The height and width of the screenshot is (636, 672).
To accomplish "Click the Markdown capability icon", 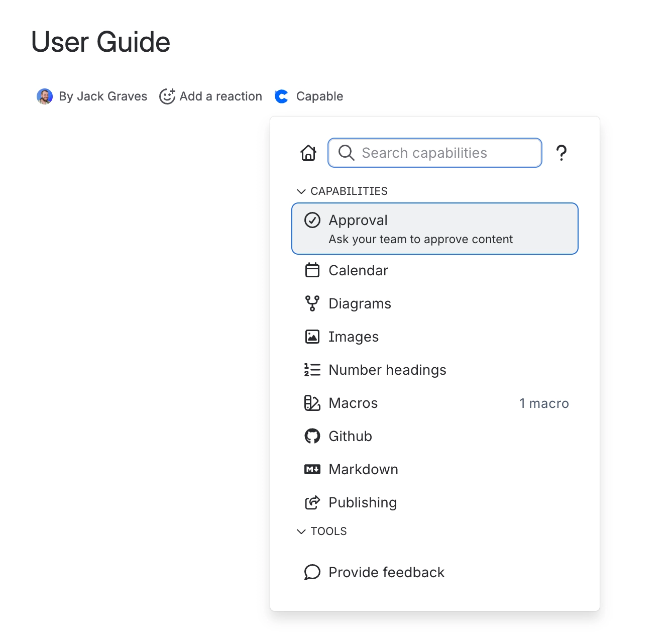I will [x=312, y=469].
